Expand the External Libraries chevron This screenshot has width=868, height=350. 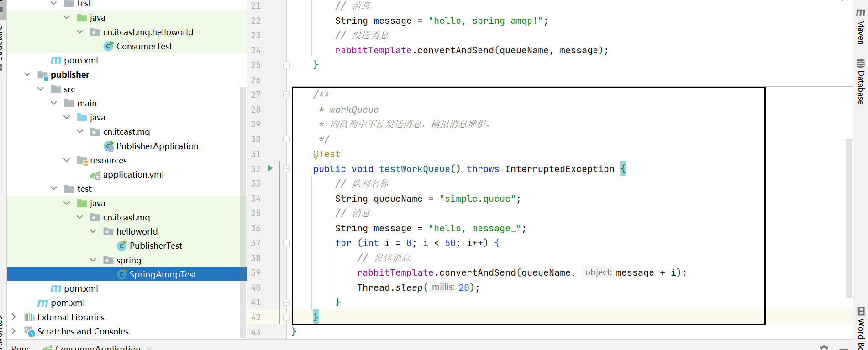14,317
